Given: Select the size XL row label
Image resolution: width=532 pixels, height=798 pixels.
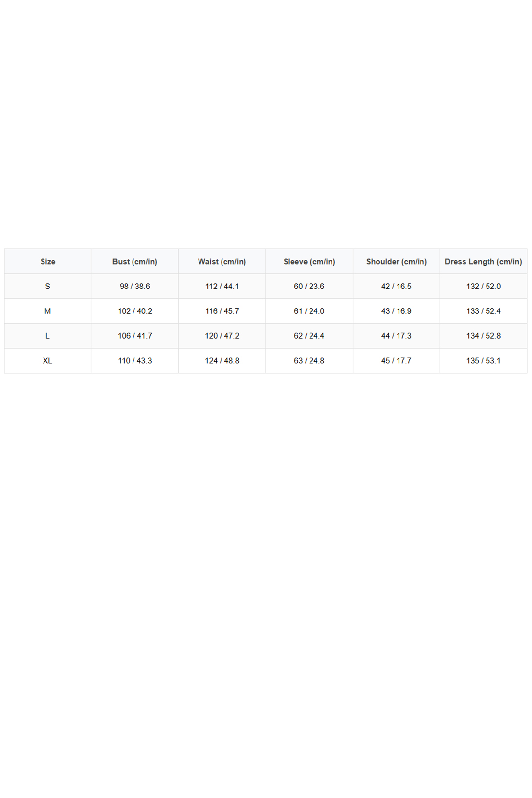Looking at the screenshot, I should tap(48, 361).
